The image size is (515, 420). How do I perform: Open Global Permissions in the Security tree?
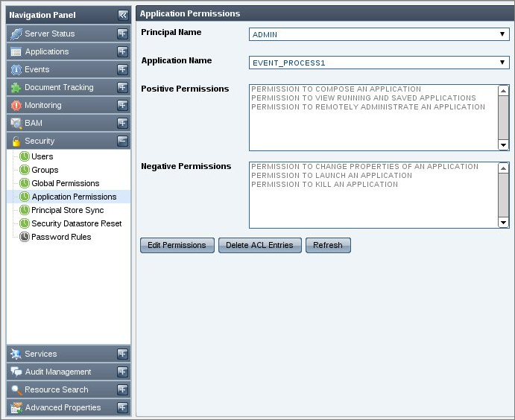(x=65, y=183)
